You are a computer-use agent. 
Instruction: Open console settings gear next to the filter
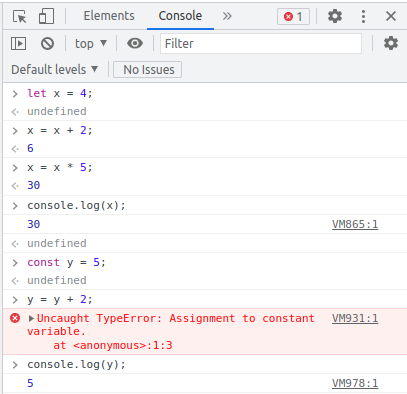391,43
